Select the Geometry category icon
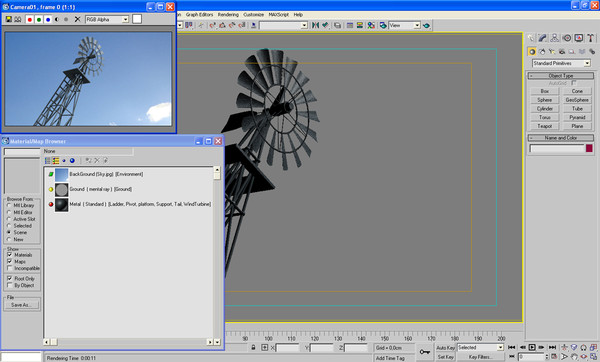 click(532, 51)
